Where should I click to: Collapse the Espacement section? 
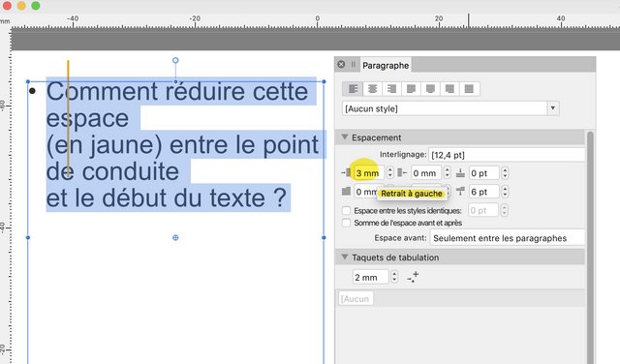[x=345, y=137]
